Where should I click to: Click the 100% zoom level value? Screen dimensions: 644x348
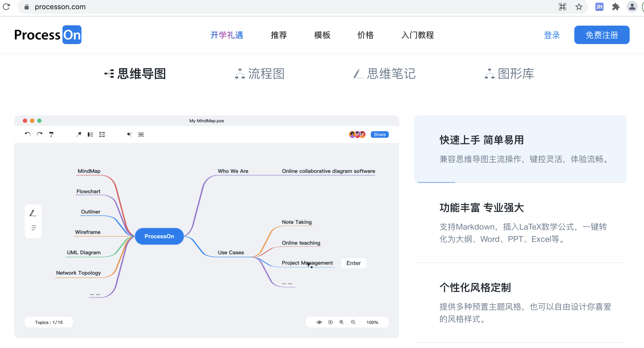[372, 322]
